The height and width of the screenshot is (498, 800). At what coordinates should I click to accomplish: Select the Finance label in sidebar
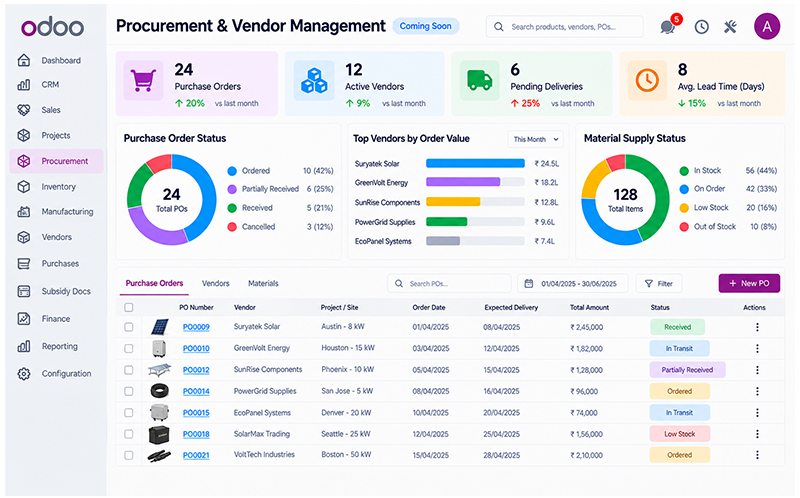tap(56, 319)
